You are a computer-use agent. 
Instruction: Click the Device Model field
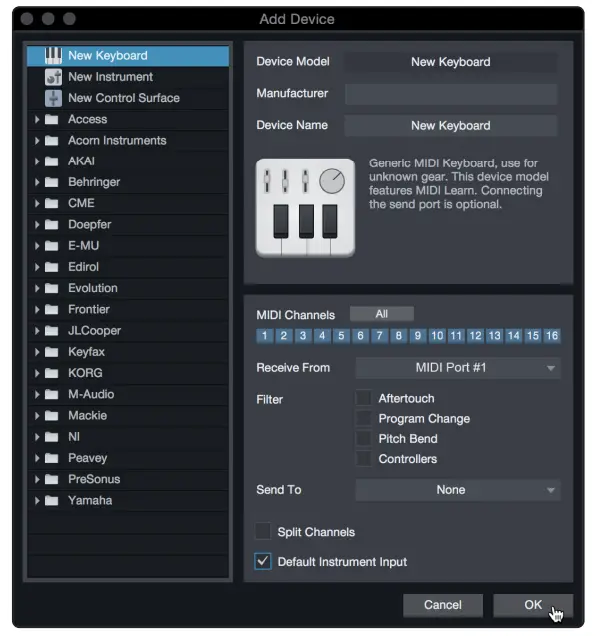click(451, 62)
